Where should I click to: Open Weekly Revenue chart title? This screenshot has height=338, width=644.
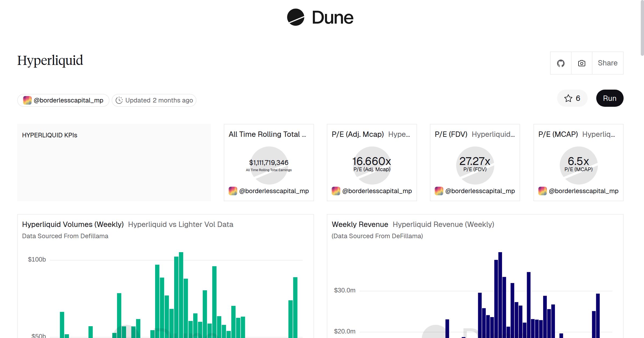pos(360,225)
